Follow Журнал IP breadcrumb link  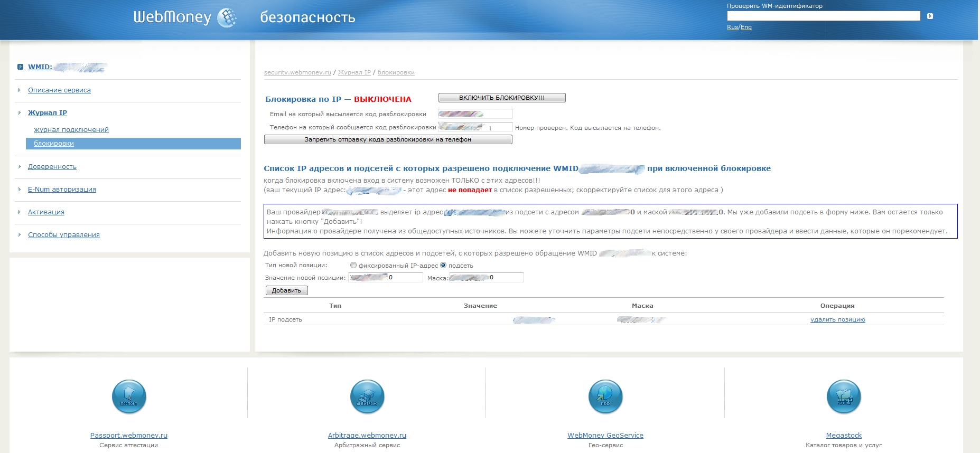click(x=354, y=72)
